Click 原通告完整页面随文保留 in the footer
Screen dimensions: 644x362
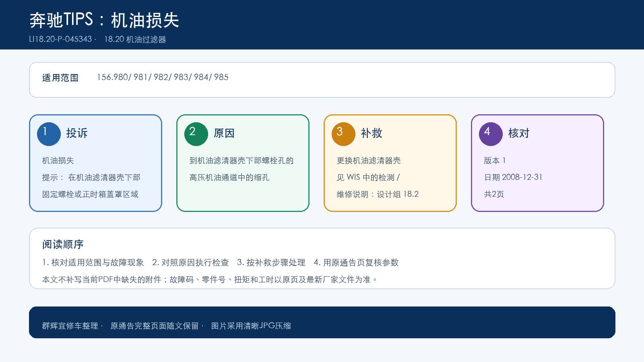click(x=155, y=326)
